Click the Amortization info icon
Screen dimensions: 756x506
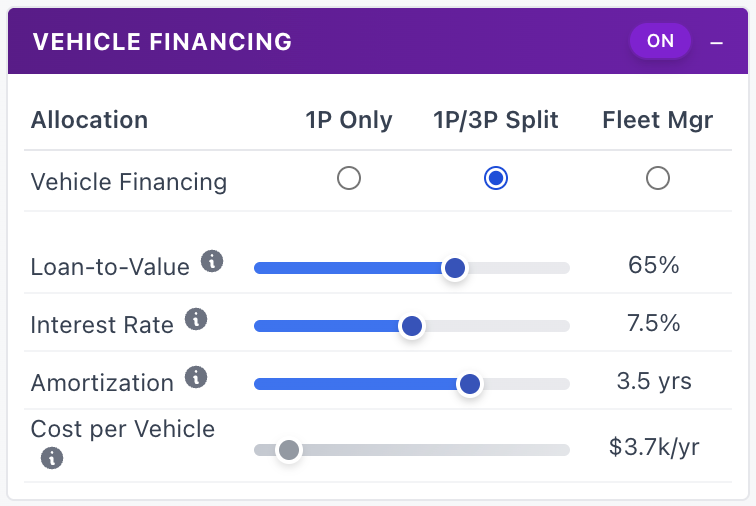tap(196, 378)
